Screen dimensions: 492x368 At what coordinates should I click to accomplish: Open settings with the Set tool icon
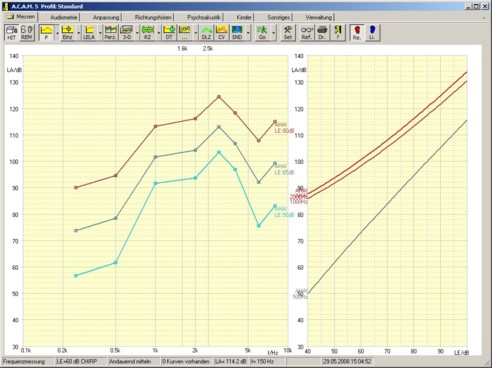tap(288, 33)
